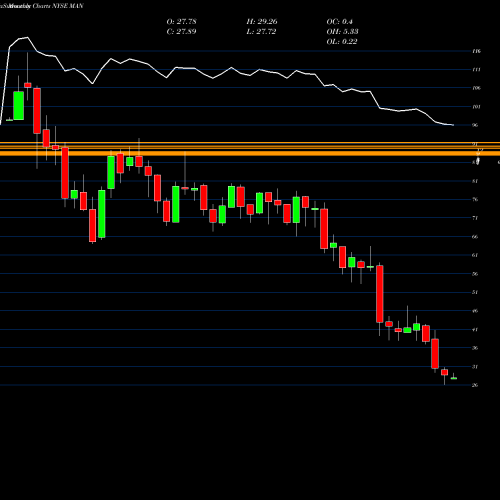Click the 96 price axis label
The height and width of the screenshot is (500, 500).
(475, 125)
